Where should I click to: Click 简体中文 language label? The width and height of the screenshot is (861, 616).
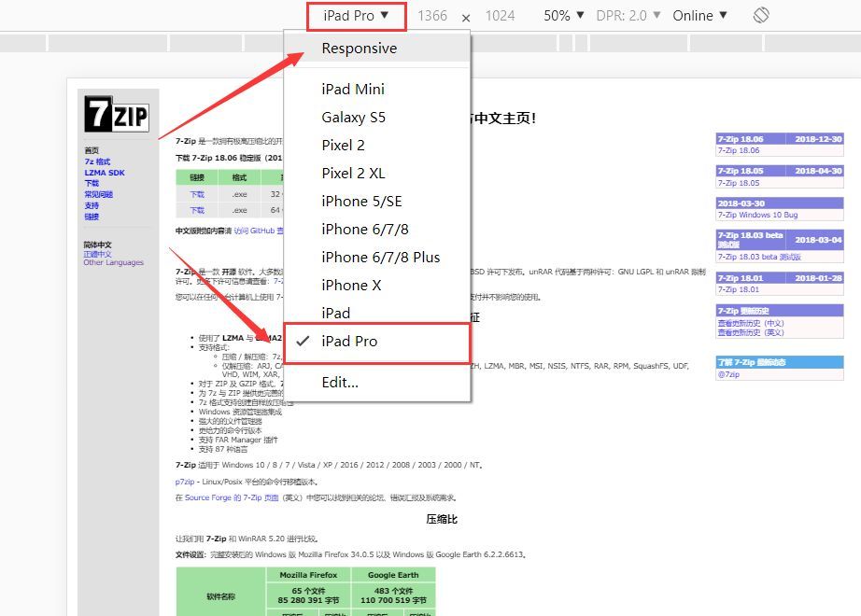pos(97,245)
